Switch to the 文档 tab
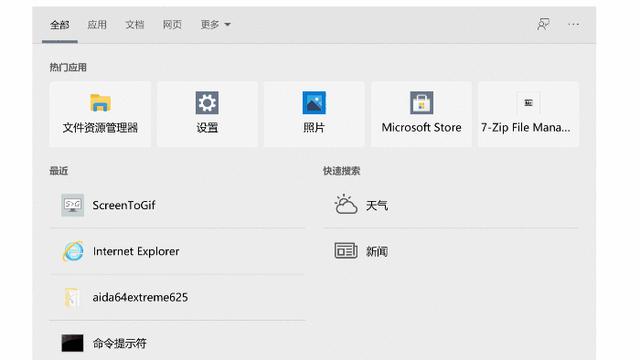The height and width of the screenshot is (360, 640). pyautogui.click(x=135, y=24)
